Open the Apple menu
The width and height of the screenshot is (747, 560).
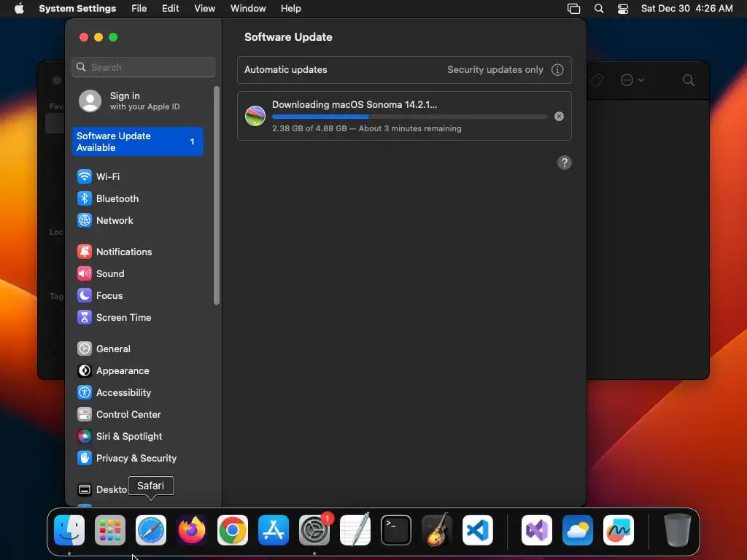(x=19, y=9)
